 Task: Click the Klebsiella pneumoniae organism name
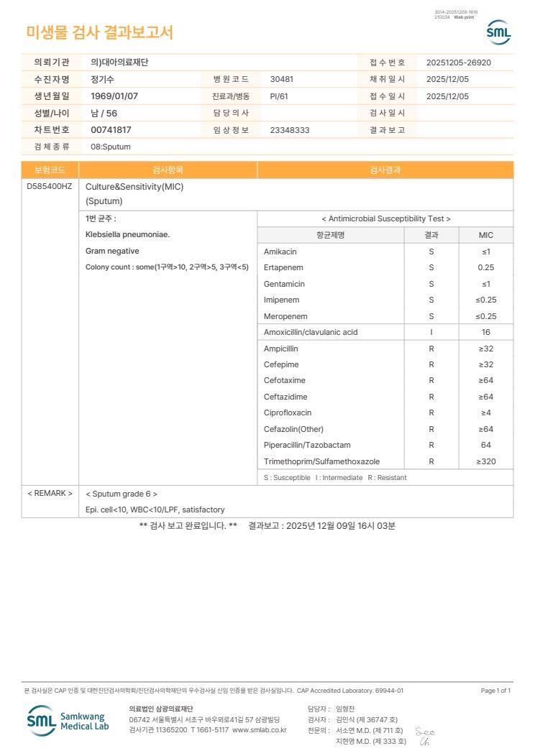tap(127, 235)
